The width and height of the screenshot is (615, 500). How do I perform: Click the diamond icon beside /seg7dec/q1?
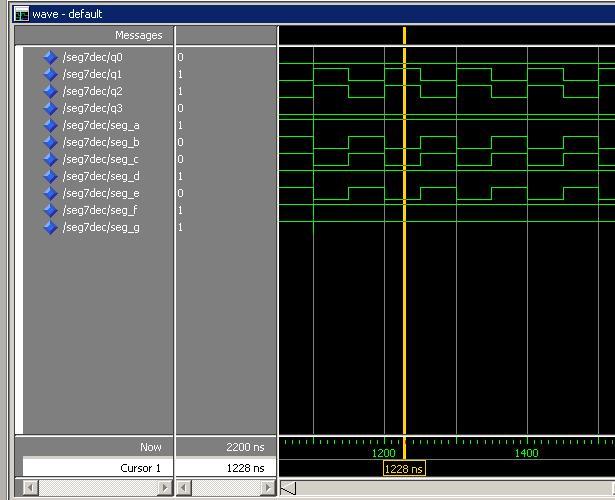click(50, 74)
